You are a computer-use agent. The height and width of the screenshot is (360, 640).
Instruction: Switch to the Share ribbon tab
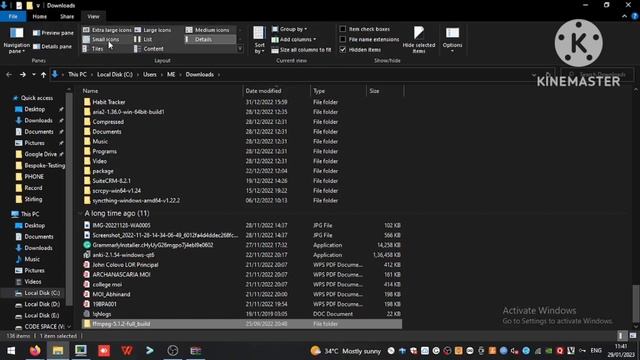coord(67,16)
